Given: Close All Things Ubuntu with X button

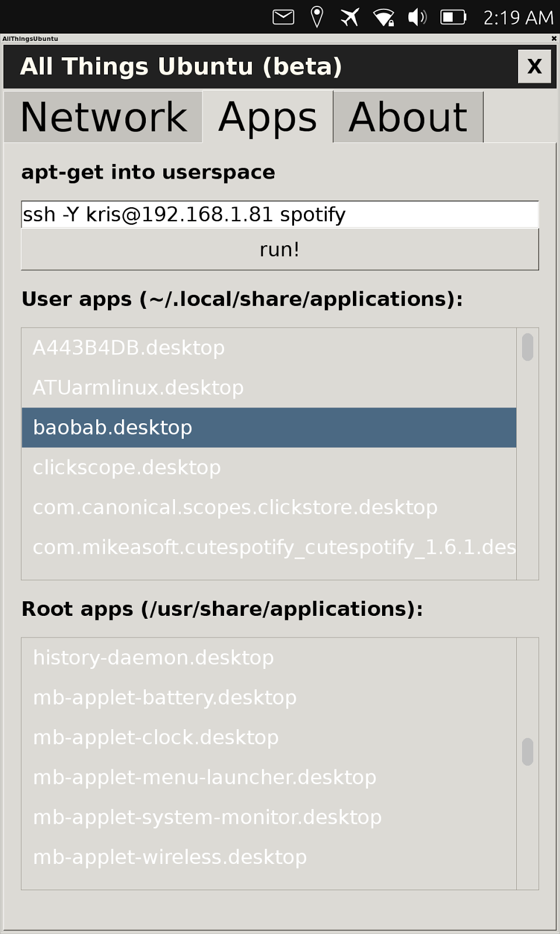Looking at the screenshot, I should (x=534, y=67).
